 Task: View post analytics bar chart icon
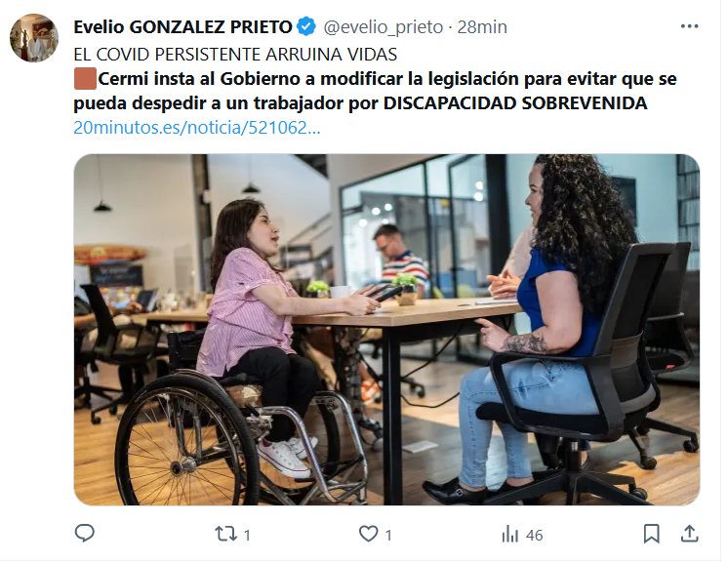509,534
